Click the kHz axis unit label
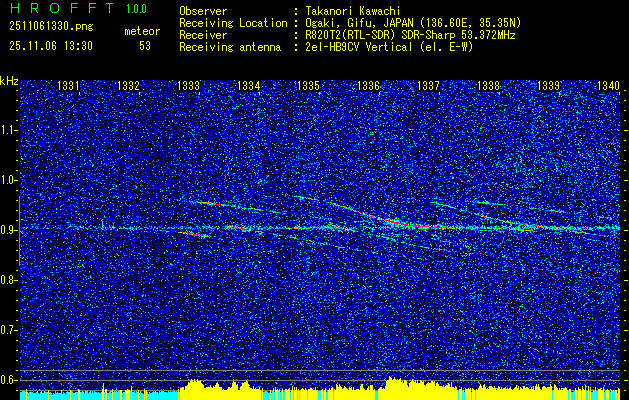The image size is (629, 400). tap(9, 81)
